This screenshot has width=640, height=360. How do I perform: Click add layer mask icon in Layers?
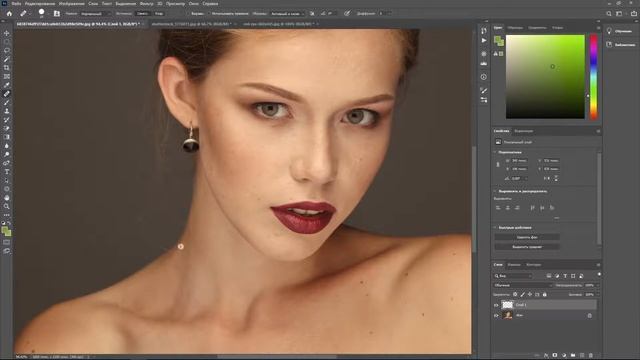pyautogui.click(x=555, y=356)
